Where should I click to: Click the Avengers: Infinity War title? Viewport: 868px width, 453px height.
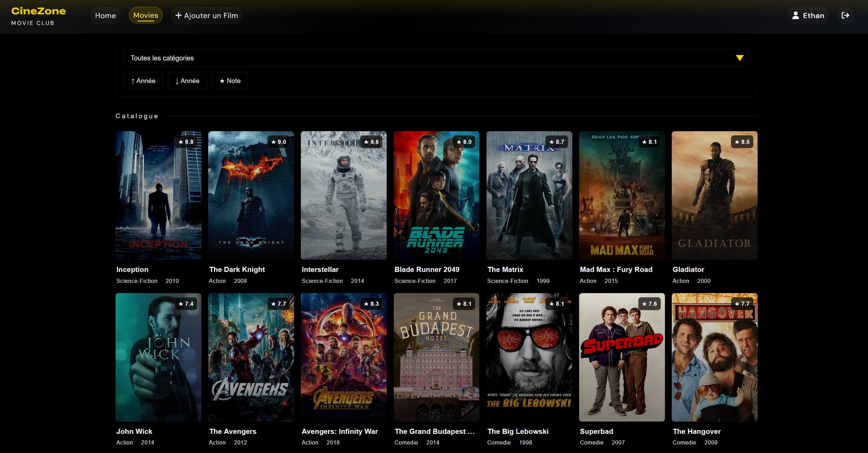(340, 431)
